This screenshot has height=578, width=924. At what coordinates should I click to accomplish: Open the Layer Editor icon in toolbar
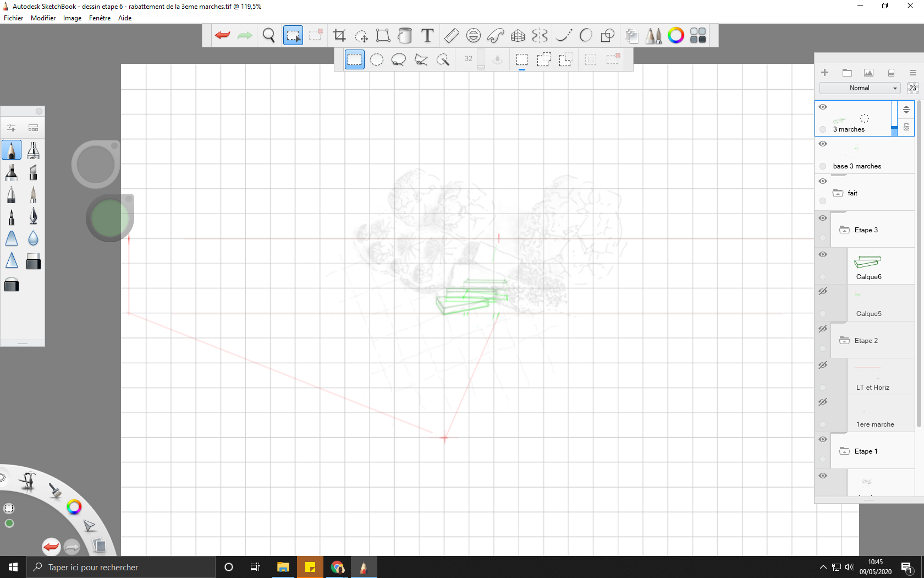pyautogui.click(x=631, y=36)
